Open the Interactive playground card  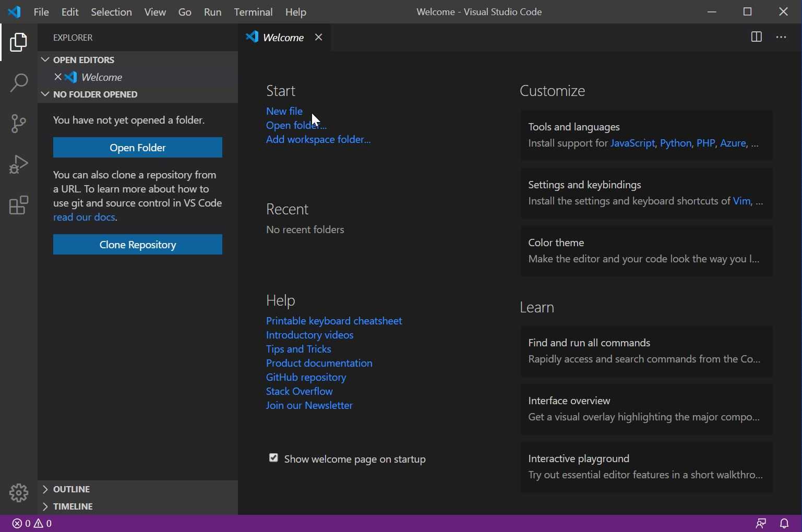(647, 467)
